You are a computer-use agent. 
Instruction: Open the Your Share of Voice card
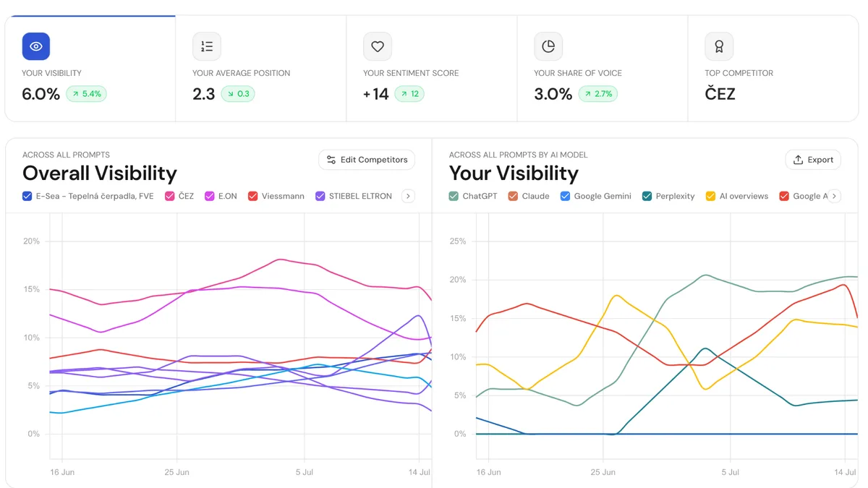click(x=603, y=69)
